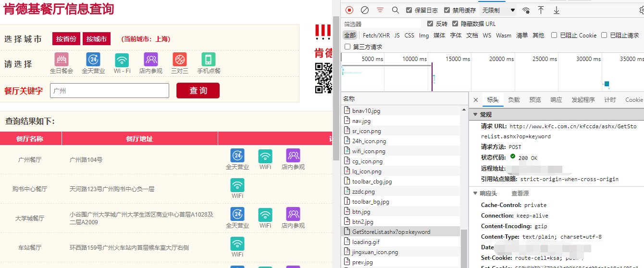The width and height of the screenshot is (644, 268).
Task: Toggle 保留日志 checkbox
Action: [409, 10]
